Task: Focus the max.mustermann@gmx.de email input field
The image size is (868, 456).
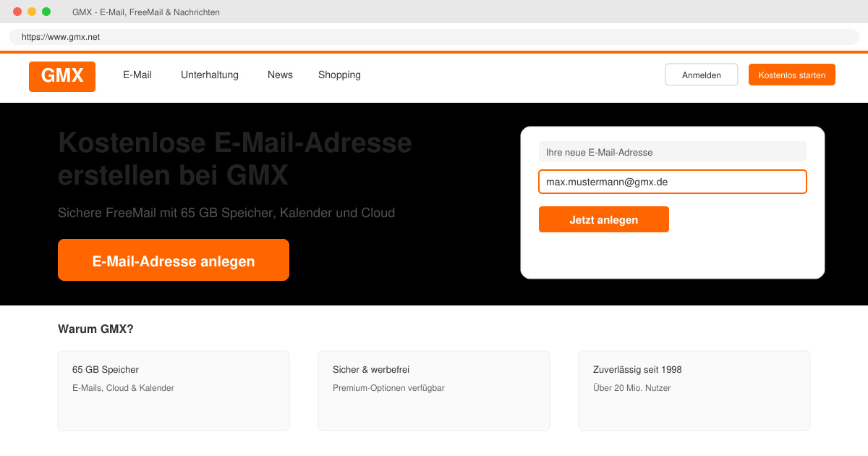Action: click(673, 182)
